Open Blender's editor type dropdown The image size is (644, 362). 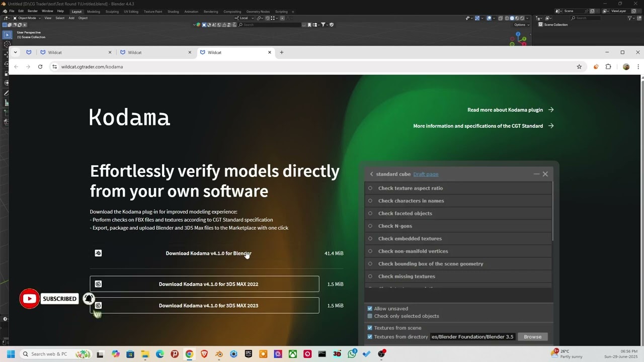tap(7, 18)
